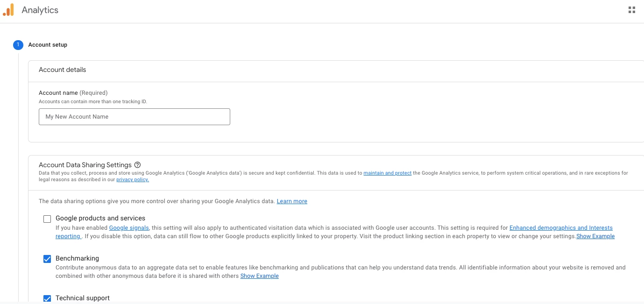Viewport: 644px width, 304px height.
Task: Click the Account name input field
Action: [134, 117]
